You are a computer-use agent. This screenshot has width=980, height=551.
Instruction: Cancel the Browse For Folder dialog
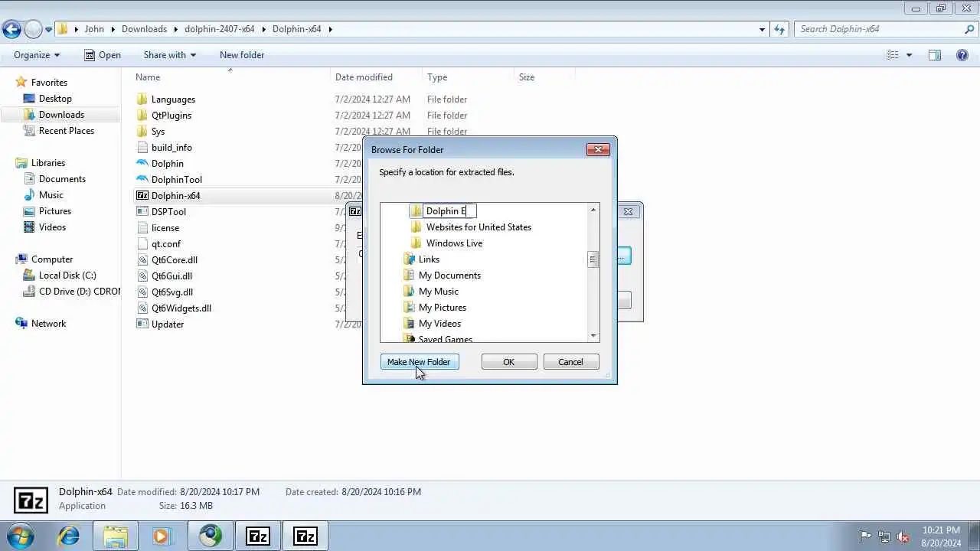coord(571,362)
